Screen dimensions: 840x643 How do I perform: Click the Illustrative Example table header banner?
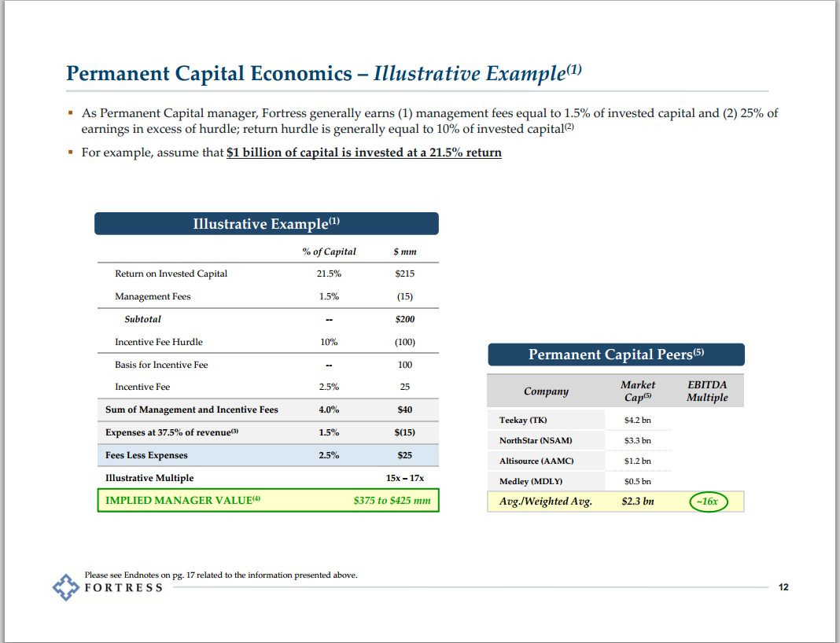(x=266, y=224)
